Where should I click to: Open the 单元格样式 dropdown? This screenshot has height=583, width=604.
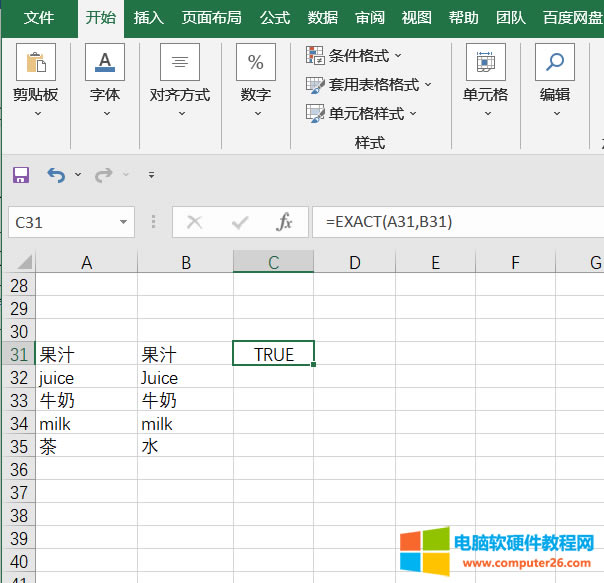tap(361, 113)
